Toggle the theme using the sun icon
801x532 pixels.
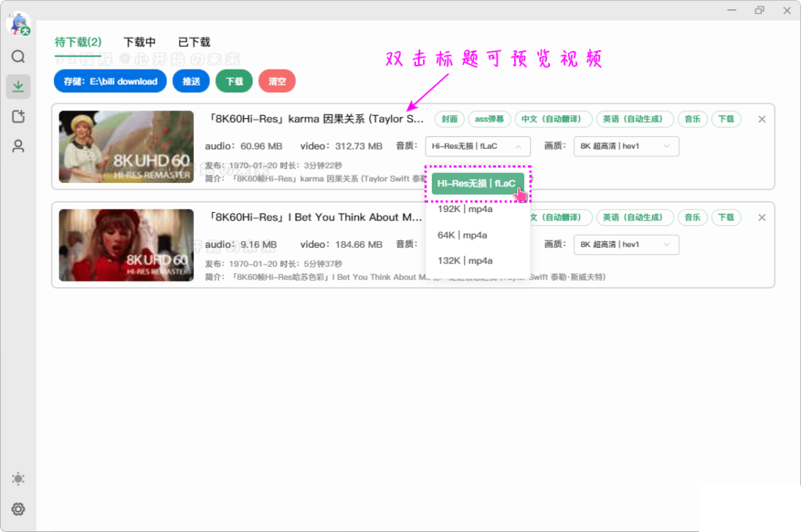click(x=18, y=478)
